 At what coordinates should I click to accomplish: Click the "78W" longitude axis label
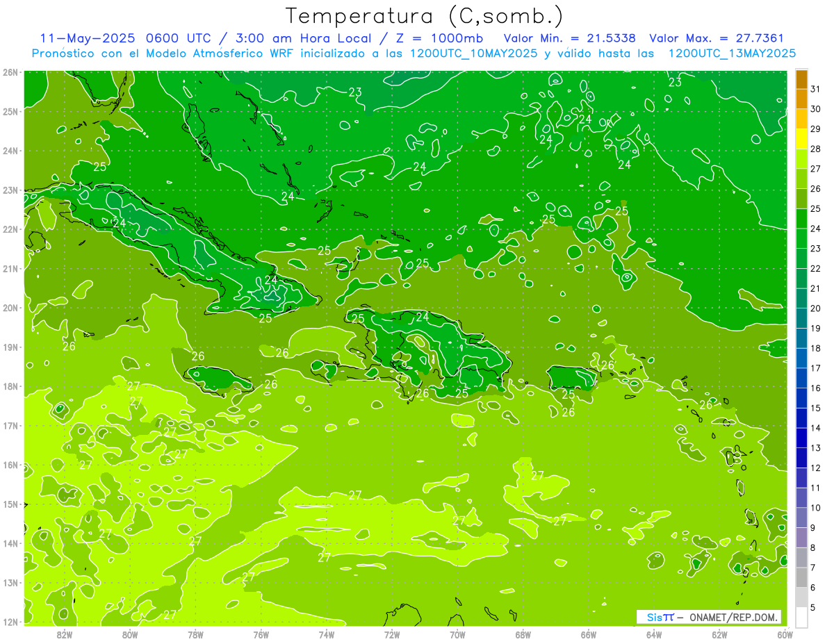(x=195, y=634)
